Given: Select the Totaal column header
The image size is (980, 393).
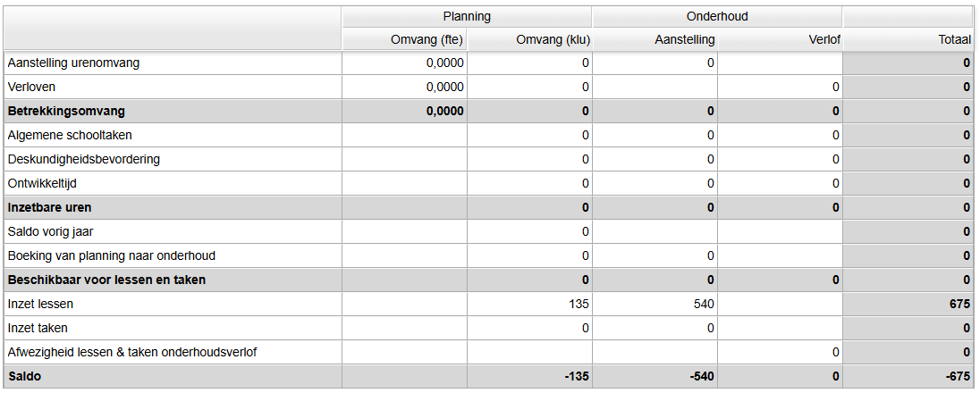Looking at the screenshot, I should (x=955, y=40).
